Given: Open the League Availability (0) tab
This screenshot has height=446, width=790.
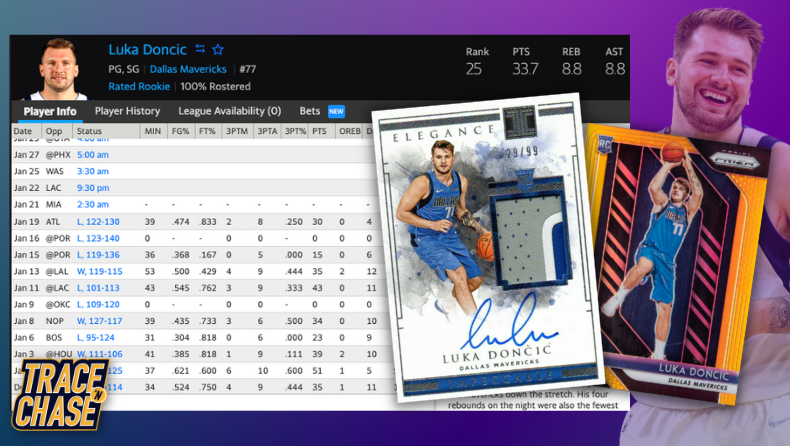Looking at the screenshot, I should pyautogui.click(x=229, y=111).
